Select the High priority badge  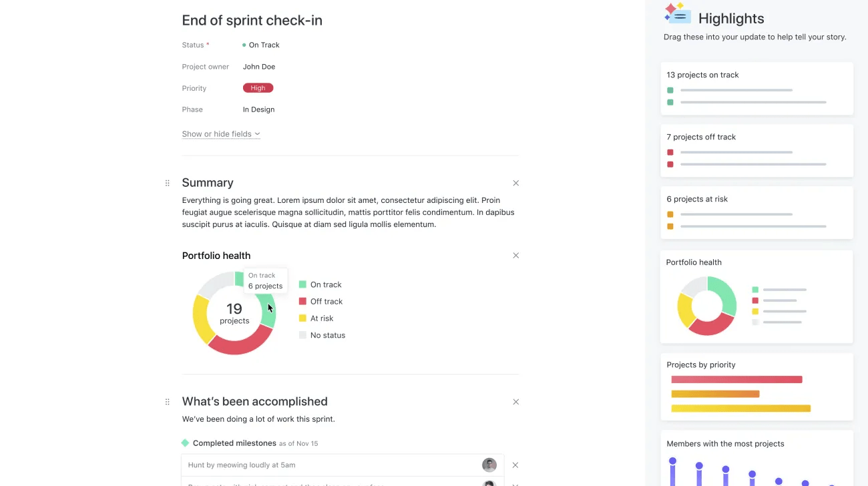pos(258,87)
